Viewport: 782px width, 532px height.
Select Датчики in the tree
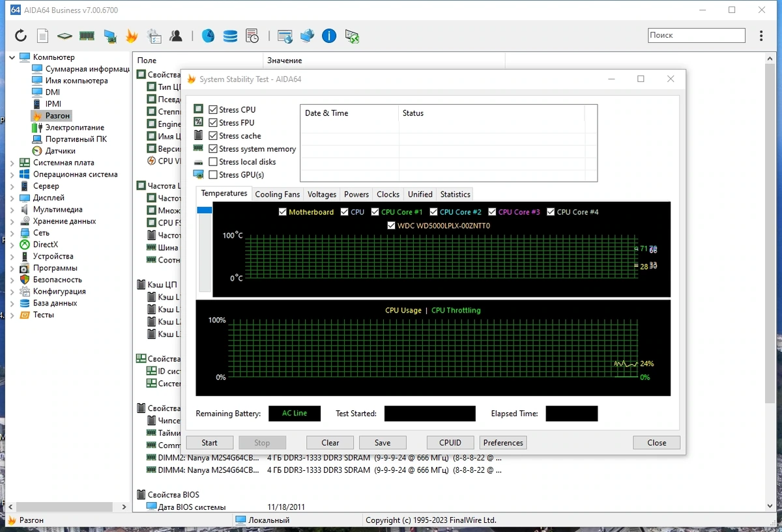pyautogui.click(x=60, y=151)
